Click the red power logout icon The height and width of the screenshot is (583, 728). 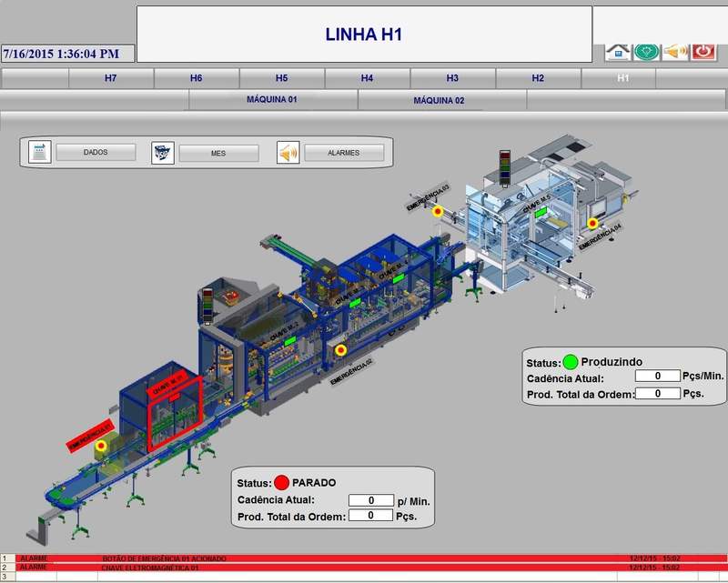[703, 52]
